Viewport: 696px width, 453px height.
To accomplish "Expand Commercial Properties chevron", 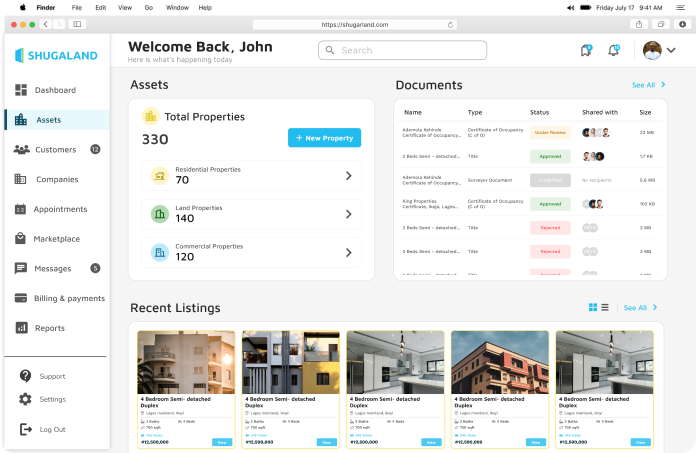I will [x=349, y=252].
